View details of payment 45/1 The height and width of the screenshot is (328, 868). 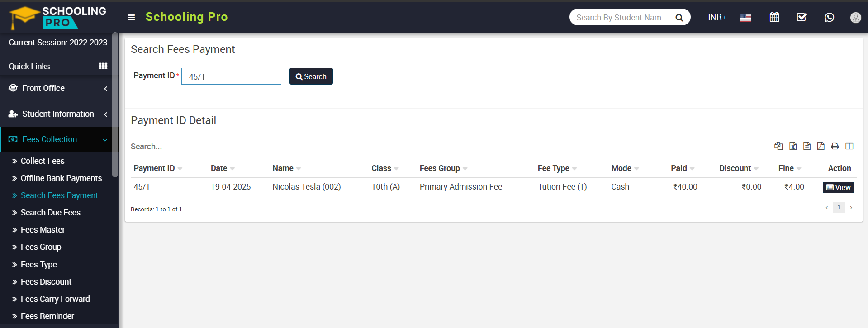(838, 187)
